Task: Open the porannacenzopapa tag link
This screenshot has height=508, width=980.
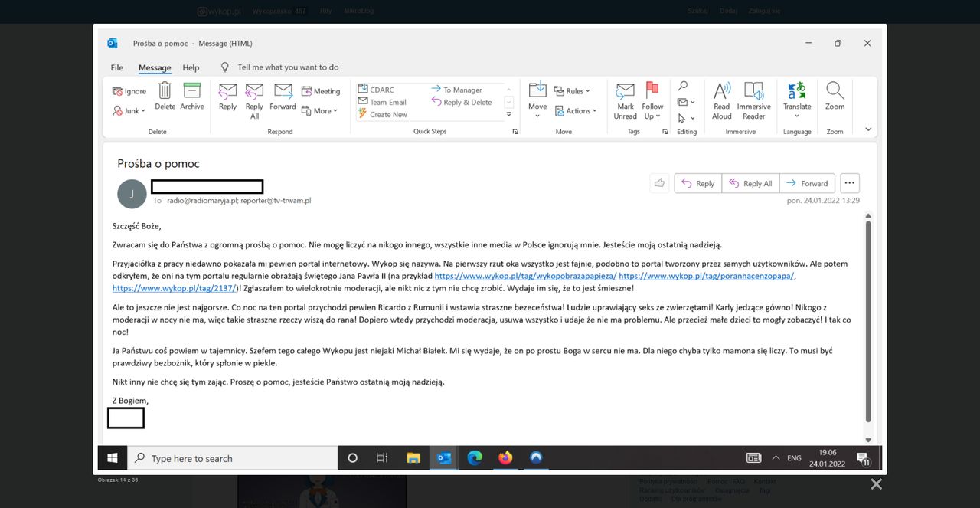Action: pyautogui.click(x=708, y=276)
